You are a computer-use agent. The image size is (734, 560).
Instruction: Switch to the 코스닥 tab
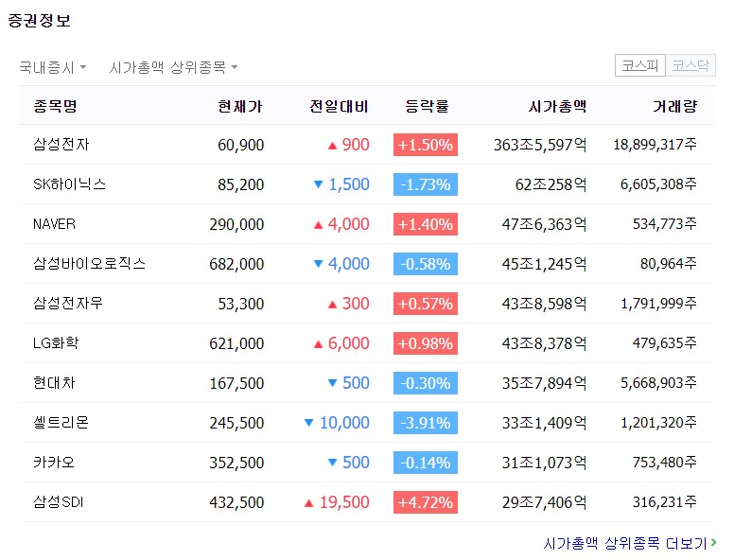[x=690, y=65]
